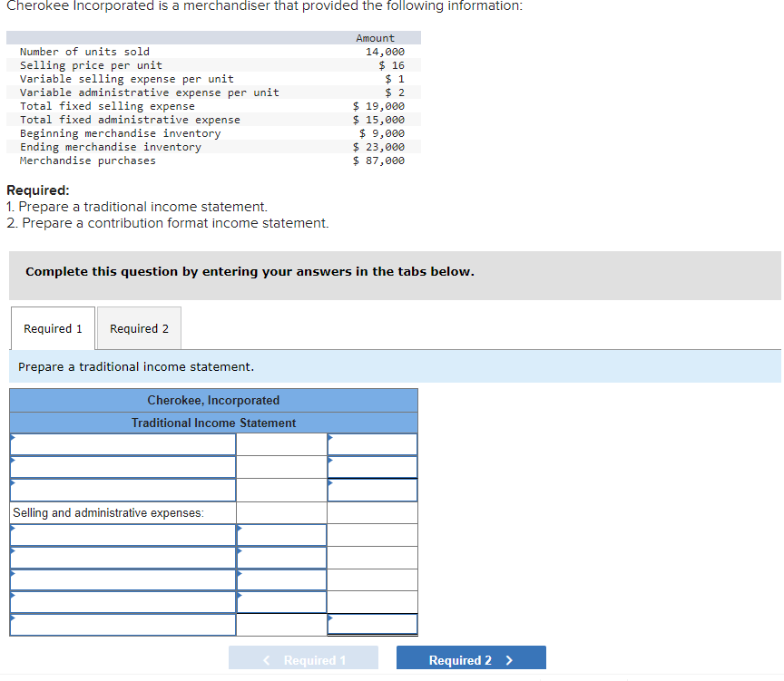Click final total amount field at bottom right

coord(373,625)
